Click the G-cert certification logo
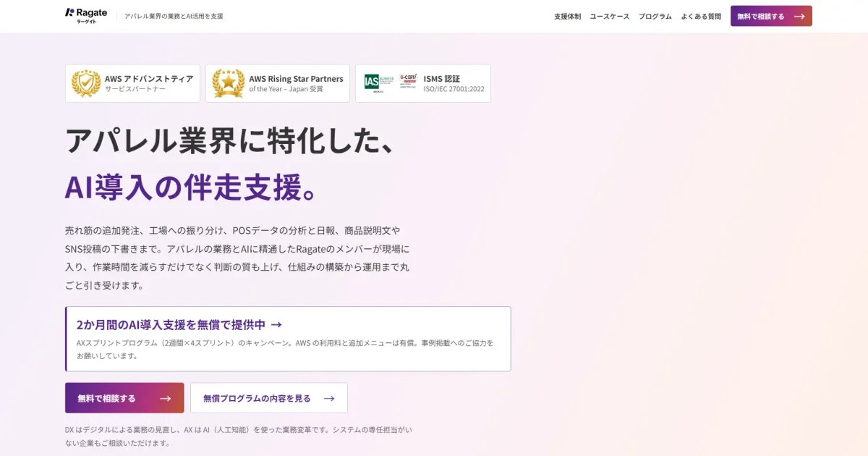The height and width of the screenshot is (456, 868). tap(408, 80)
